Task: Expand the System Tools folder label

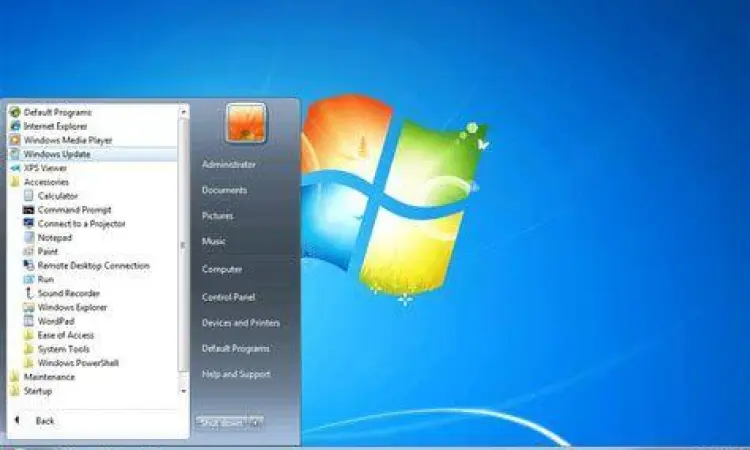Action: [64, 349]
